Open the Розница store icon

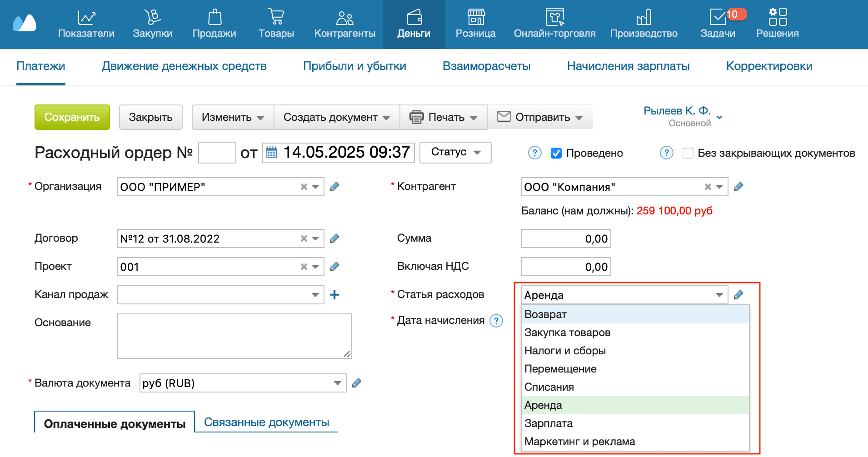(x=475, y=18)
